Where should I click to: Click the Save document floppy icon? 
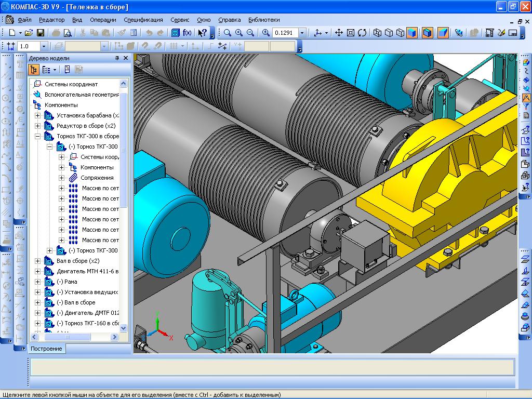[41, 33]
